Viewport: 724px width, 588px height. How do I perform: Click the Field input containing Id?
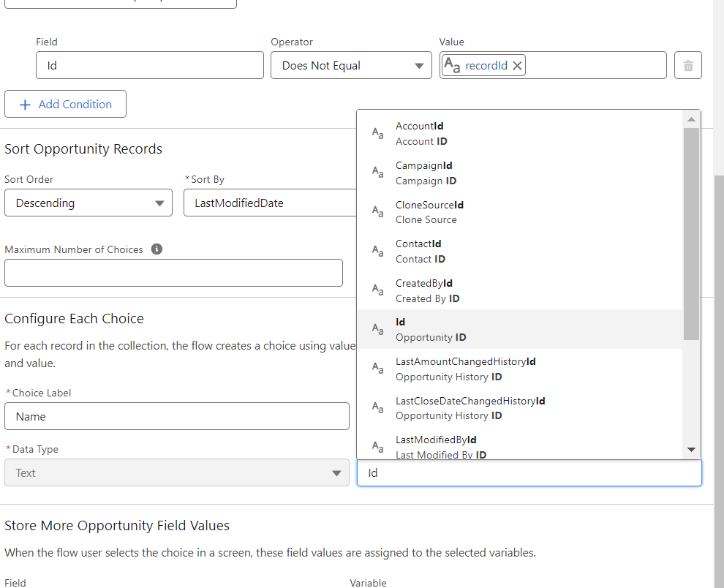pyautogui.click(x=150, y=65)
